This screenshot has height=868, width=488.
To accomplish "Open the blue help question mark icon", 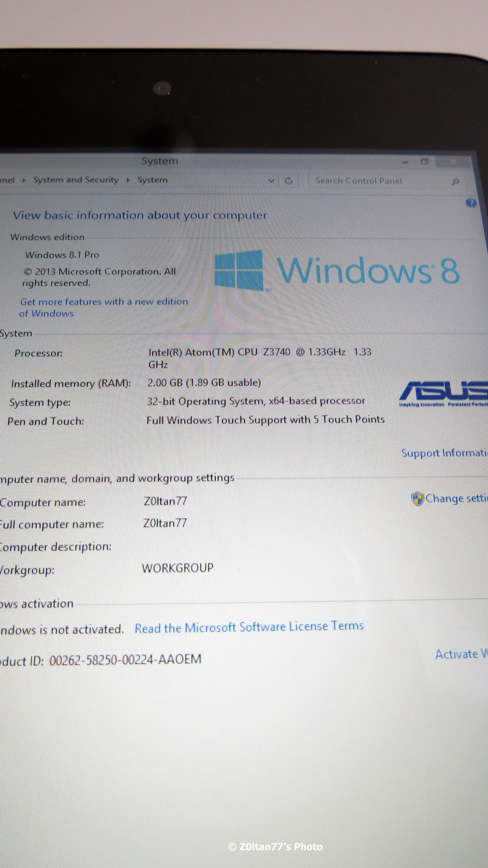I will coord(471,203).
